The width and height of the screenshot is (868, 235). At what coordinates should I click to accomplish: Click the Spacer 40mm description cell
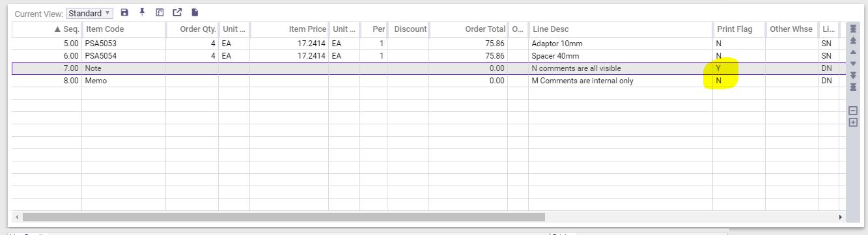click(x=621, y=56)
